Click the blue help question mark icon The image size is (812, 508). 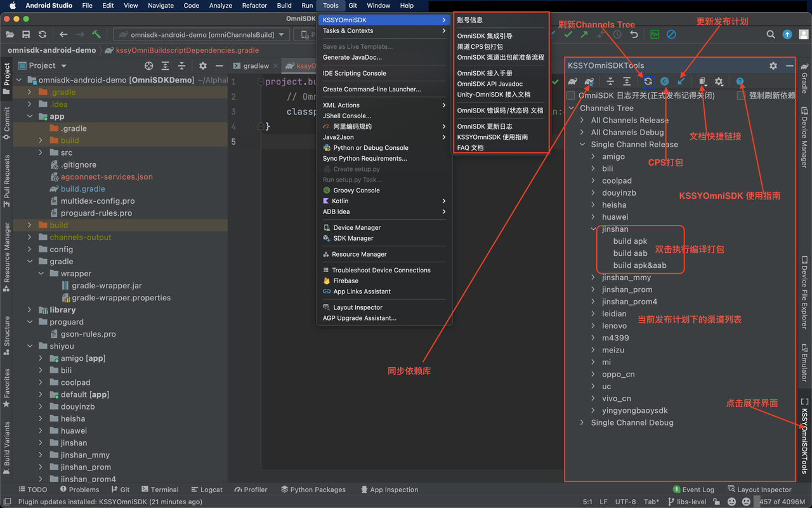[x=740, y=81]
